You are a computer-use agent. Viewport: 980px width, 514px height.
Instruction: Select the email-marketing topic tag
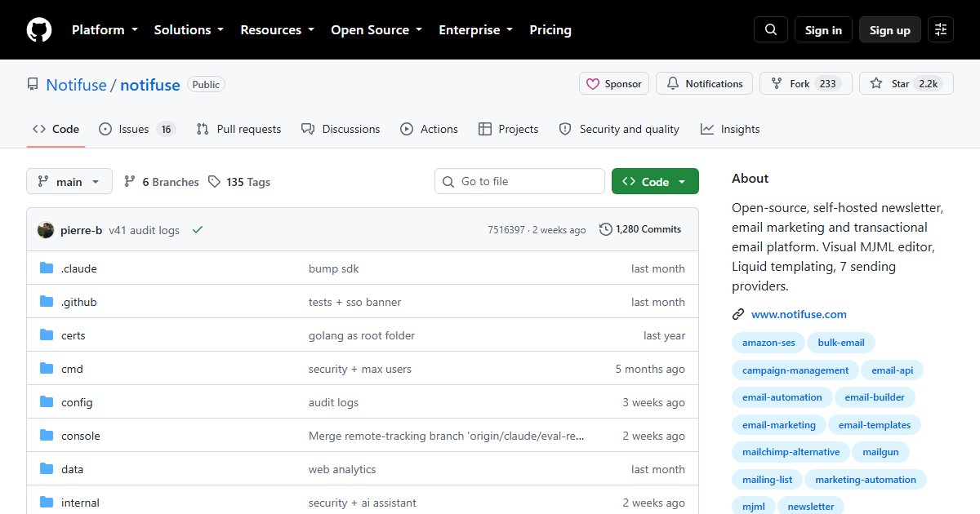[779, 425]
